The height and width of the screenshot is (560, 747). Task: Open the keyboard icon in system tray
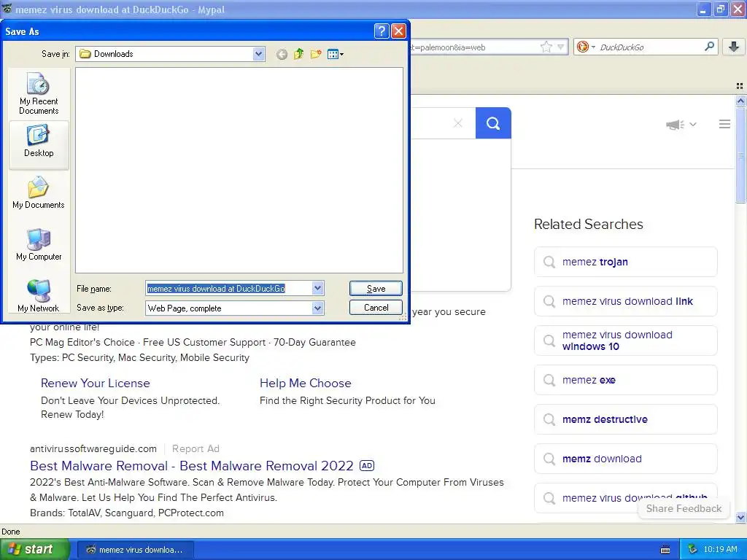pos(665,550)
